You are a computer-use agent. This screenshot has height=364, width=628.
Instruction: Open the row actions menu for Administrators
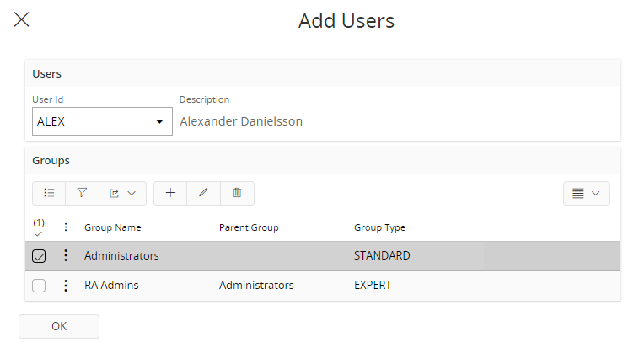66,255
